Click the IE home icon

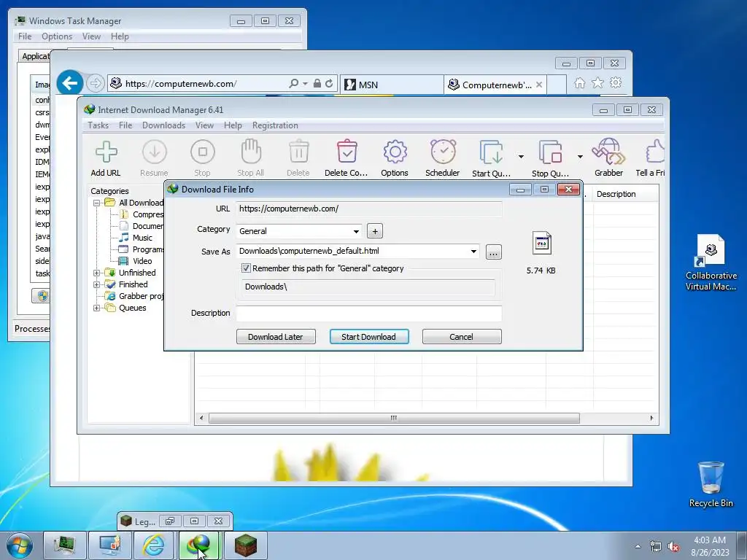(x=579, y=83)
